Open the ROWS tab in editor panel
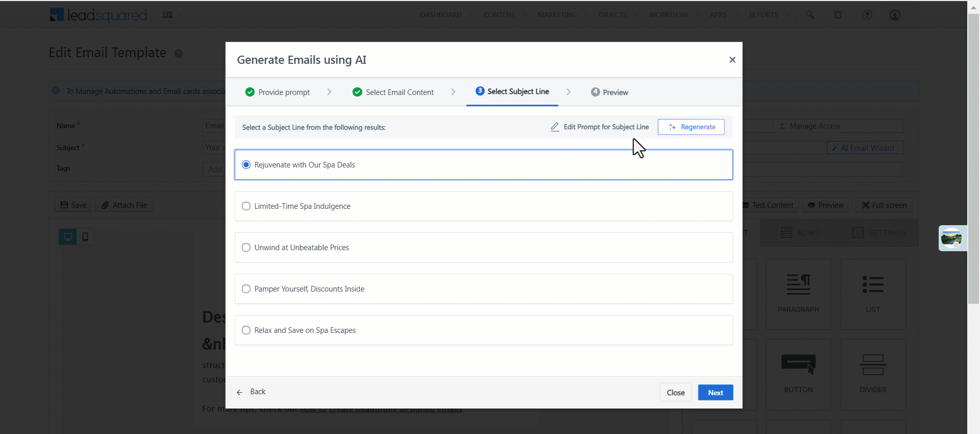 pyautogui.click(x=800, y=233)
